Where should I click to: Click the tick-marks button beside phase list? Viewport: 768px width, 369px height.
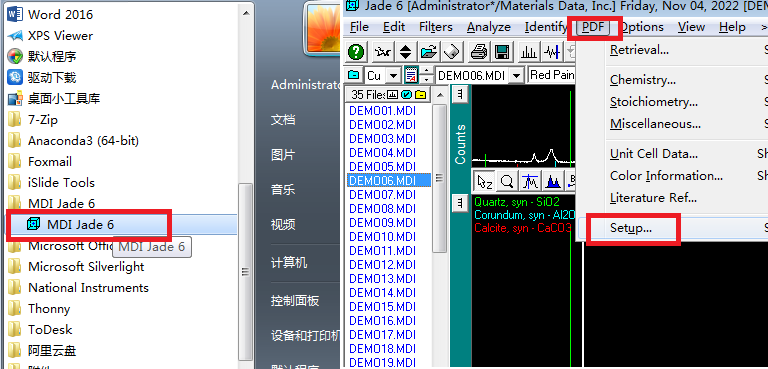(459, 202)
